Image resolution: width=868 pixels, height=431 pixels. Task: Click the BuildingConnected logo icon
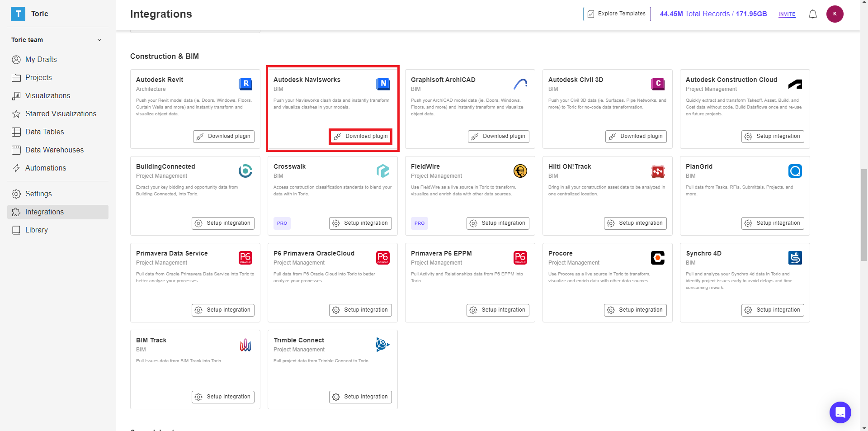pyautogui.click(x=245, y=171)
